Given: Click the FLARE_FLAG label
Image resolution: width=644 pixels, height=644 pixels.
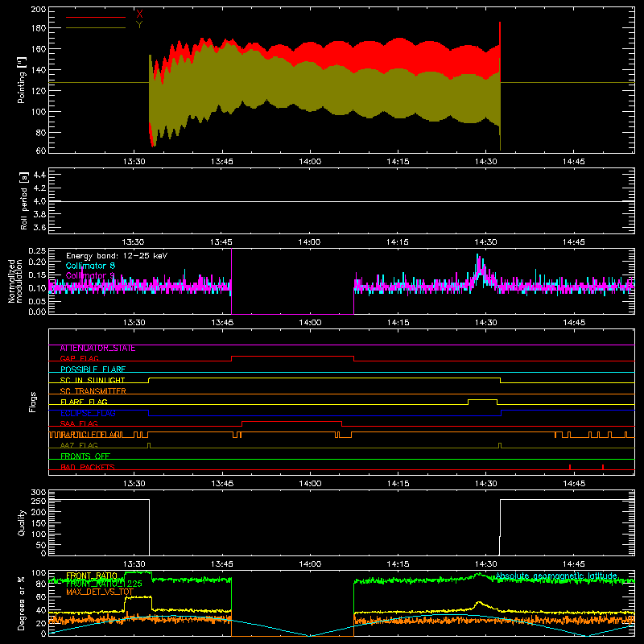Looking at the screenshot, I should click(x=84, y=402).
